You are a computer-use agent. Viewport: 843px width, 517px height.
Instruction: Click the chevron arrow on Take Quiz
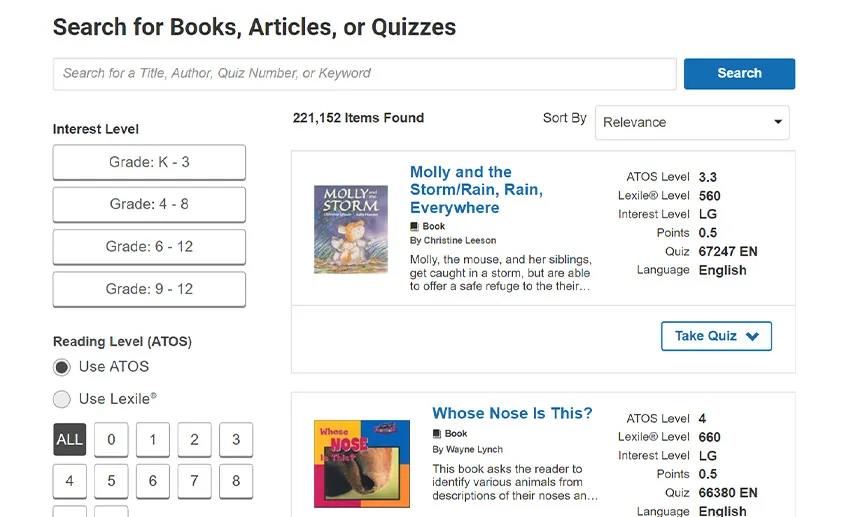point(752,337)
